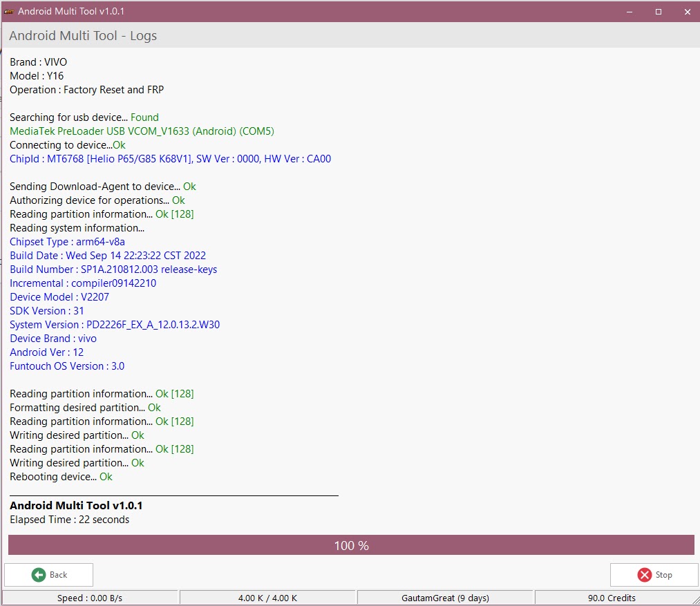
Task: Click the 100 % progress bar
Action: (x=351, y=545)
